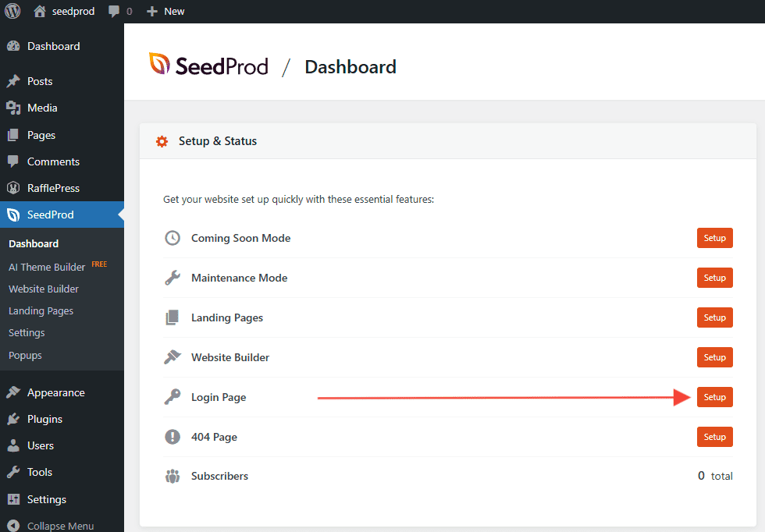Click Setup for Website Builder
765x532 pixels.
point(714,357)
